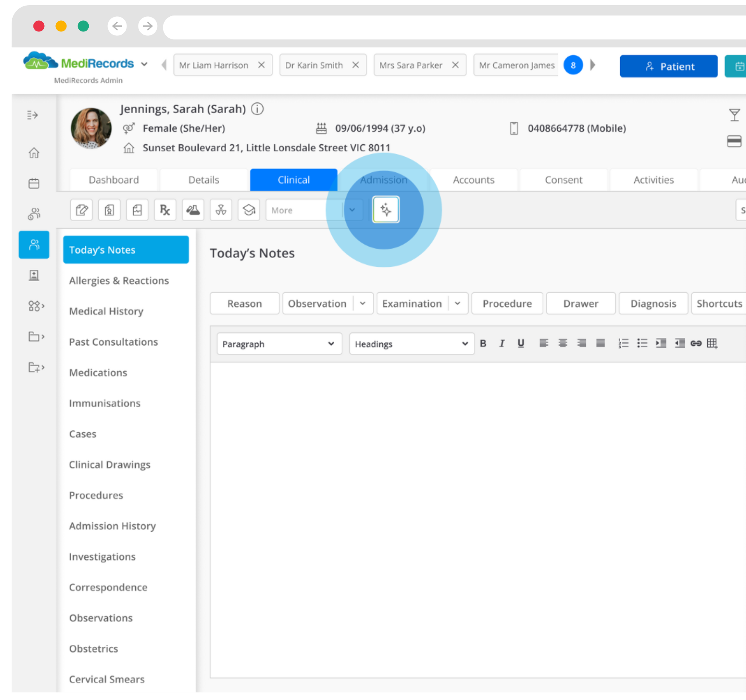The image size is (746, 700).
Task: Open the patient group sidebar icon
Action: pos(34,214)
